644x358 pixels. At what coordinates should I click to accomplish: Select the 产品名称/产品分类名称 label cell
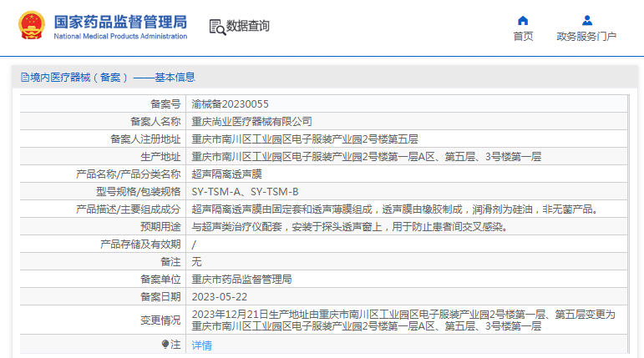[103, 174]
